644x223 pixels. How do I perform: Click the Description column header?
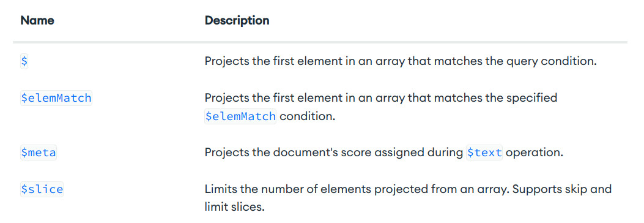point(237,20)
